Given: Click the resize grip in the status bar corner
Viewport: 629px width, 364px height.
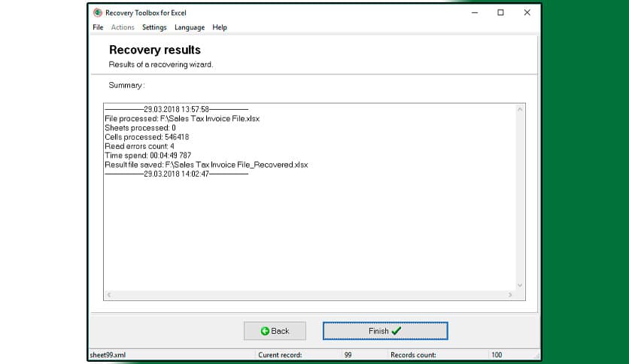Looking at the screenshot, I should click(x=536, y=356).
